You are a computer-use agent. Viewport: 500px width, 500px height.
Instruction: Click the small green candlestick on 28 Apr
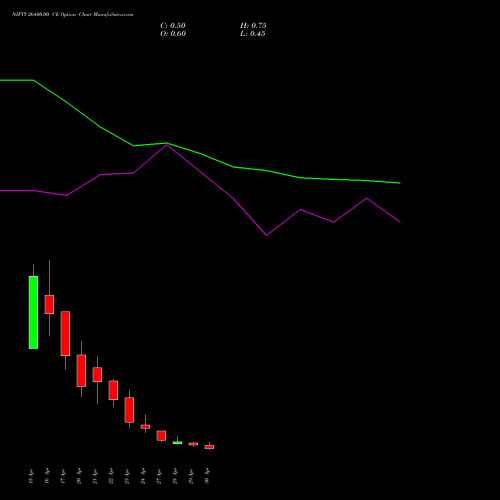click(177, 443)
